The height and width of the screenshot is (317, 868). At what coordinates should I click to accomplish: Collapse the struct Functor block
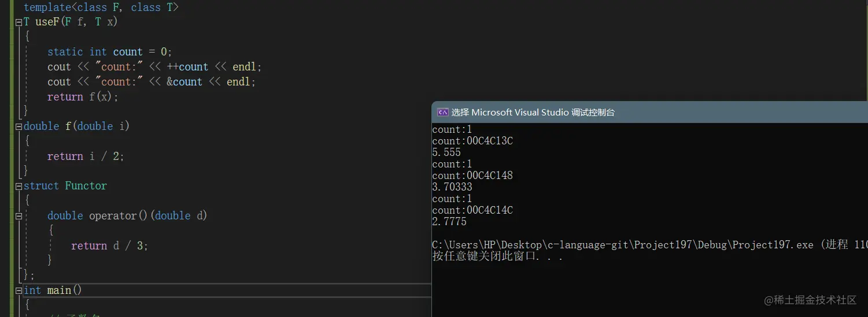coord(19,186)
